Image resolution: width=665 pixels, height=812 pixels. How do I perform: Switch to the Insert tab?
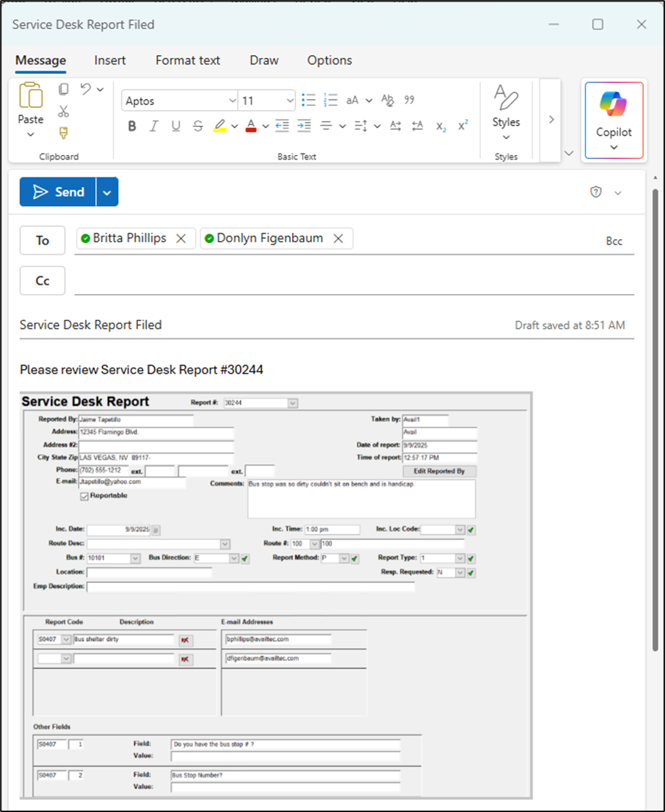(110, 60)
